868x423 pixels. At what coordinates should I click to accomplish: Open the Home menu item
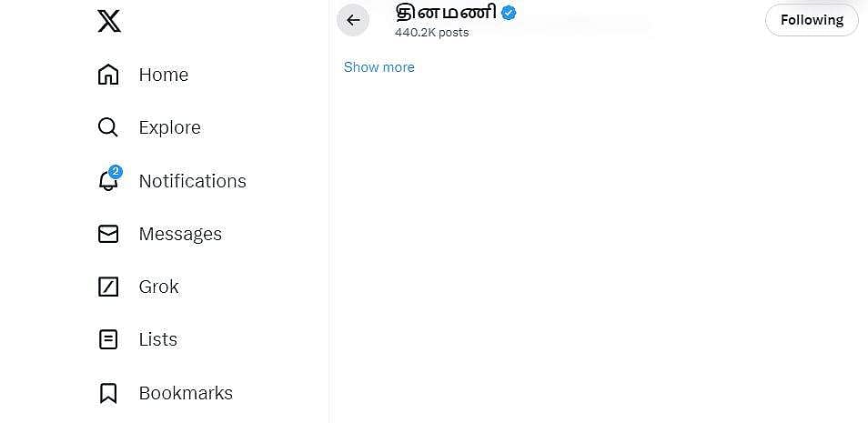coord(164,75)
